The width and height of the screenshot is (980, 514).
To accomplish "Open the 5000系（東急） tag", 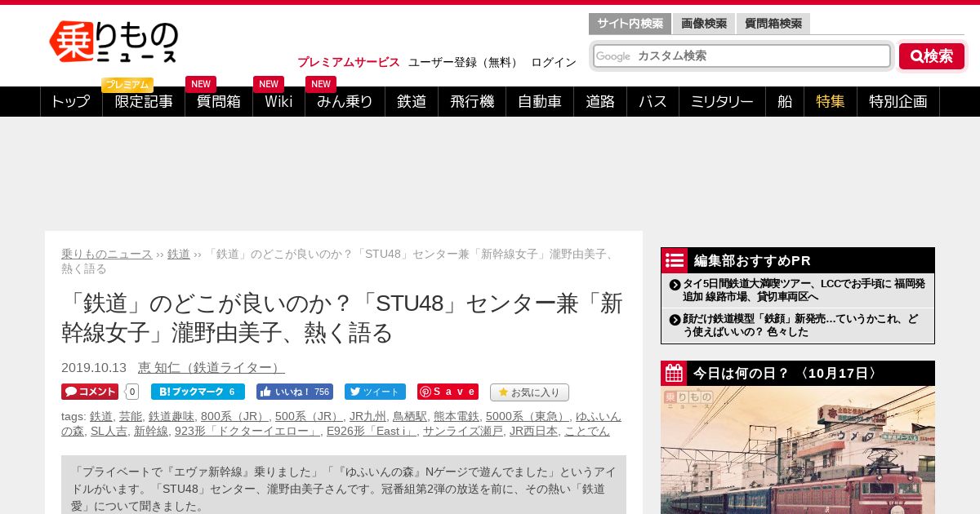I will 528,416.
